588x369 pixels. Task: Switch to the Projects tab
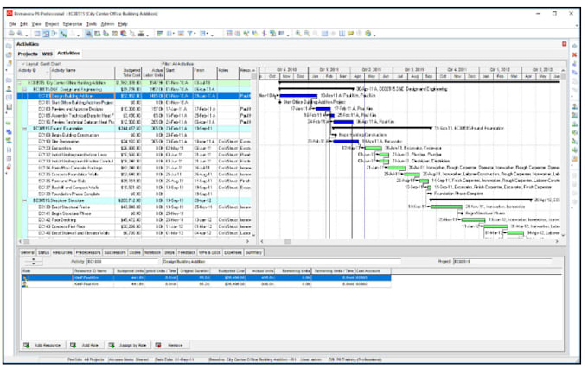[28, 54]
